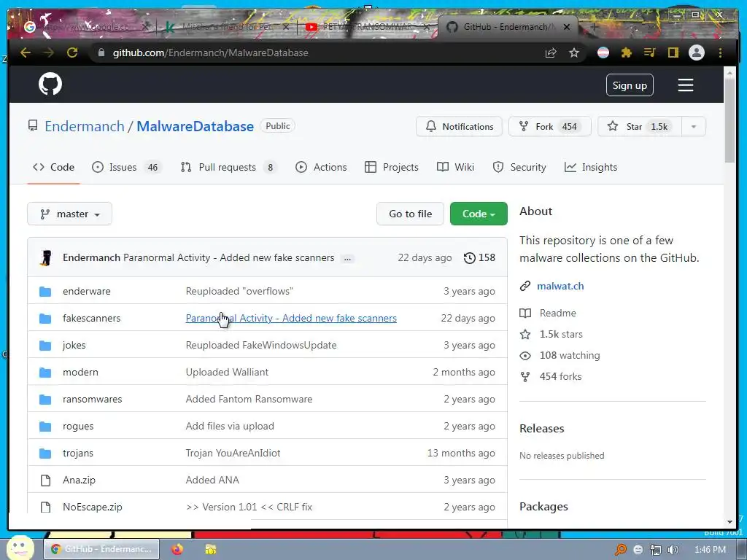This screenshot has width=747, height=560.
Task: Click the Go to file button
Action: point(410,214)
